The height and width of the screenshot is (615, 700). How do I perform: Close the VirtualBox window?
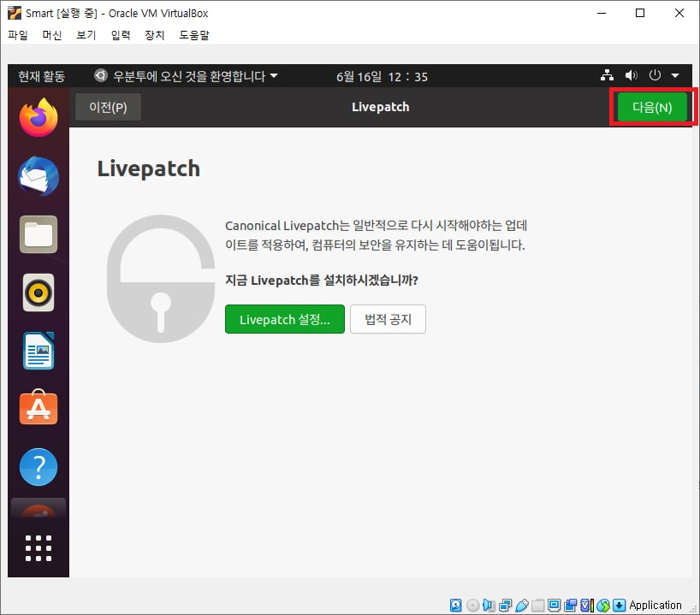coord(679,13)
